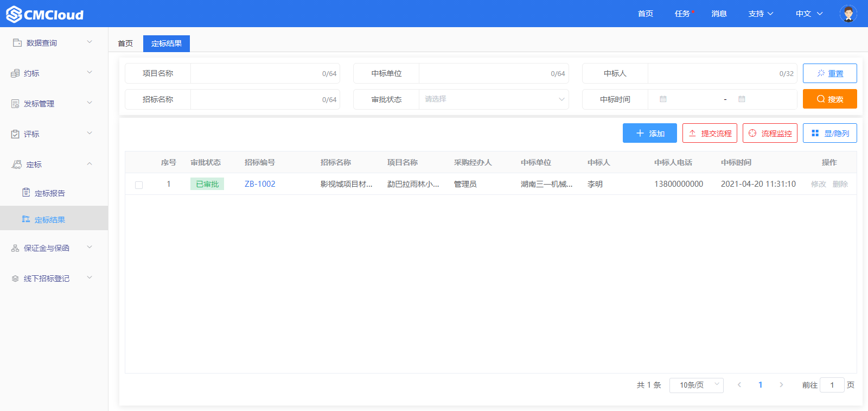Screen dimensions: 868x411
Task: Click the next page arrow
Action: (x=781, y=385)
